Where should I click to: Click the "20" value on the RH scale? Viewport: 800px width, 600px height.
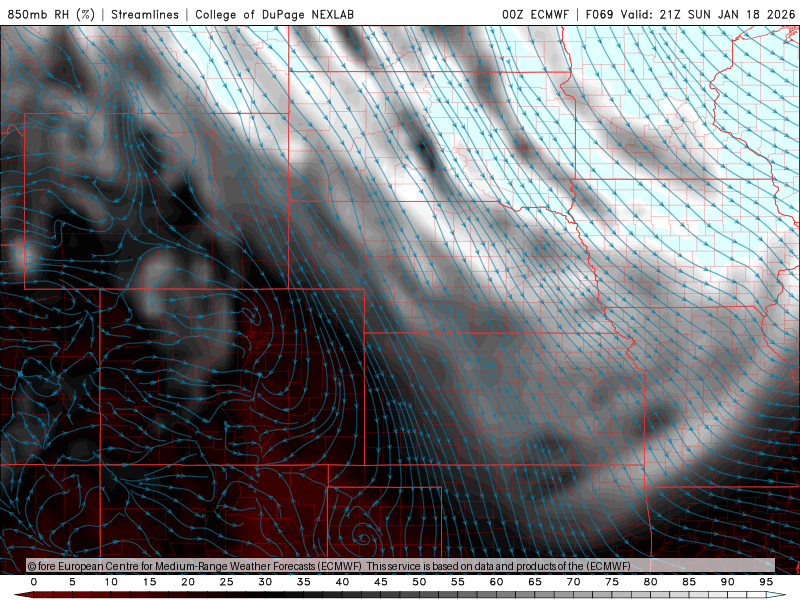tap(188, 582)
